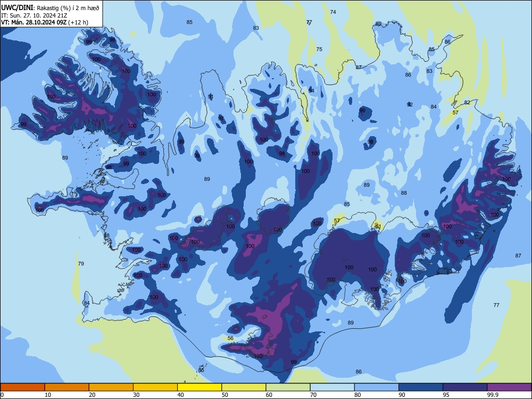This screenshot has width=532, height=399.
Task: Click the purple above-99.9 legend swatch
Action: pyautogui.click(x=509, y=387)
